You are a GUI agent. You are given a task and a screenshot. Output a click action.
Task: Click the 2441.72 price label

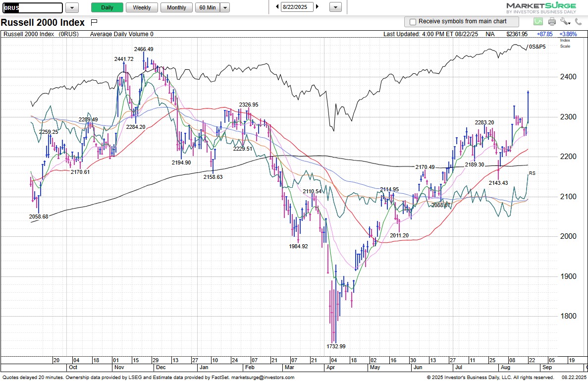(x=124, y=59)
